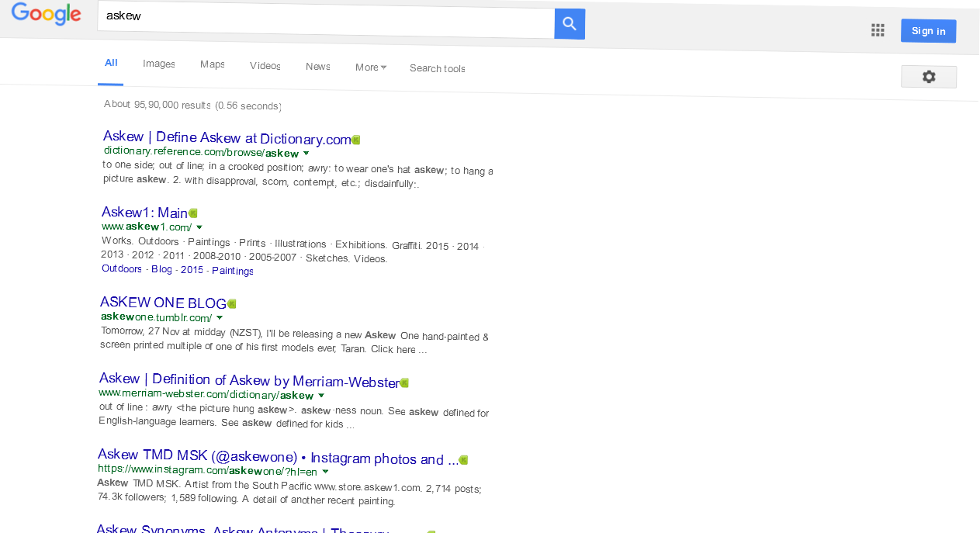
Task: Click the Google logo
Action: (47, 14)
